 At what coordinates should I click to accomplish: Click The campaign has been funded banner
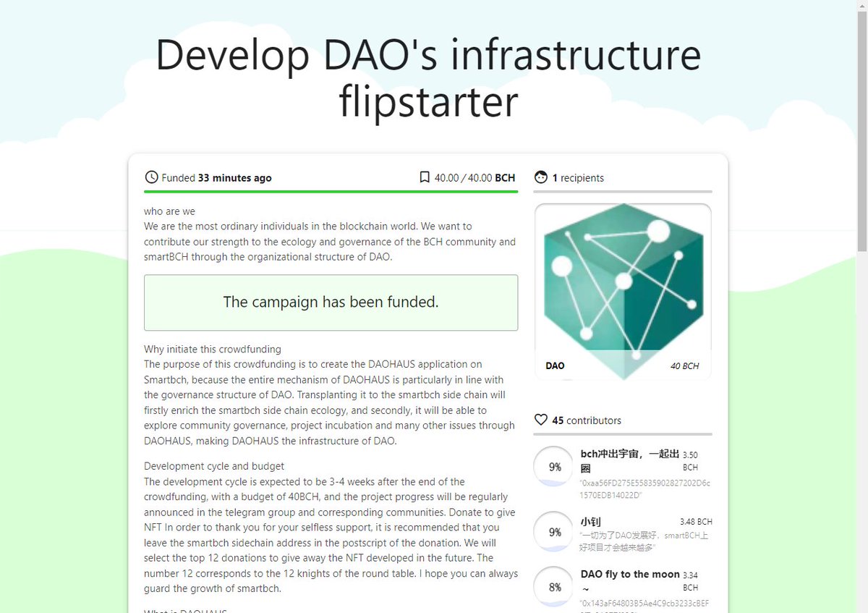click(x=331, y=303)
